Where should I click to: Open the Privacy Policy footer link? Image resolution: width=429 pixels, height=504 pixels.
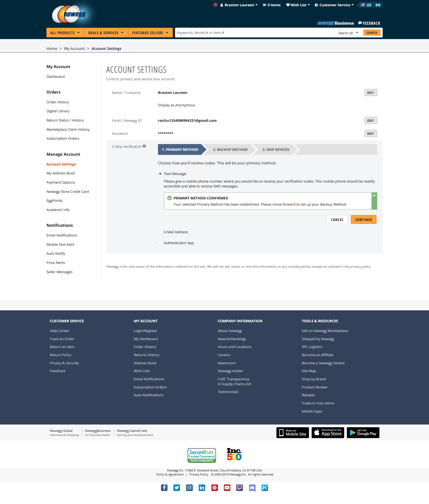199,475
